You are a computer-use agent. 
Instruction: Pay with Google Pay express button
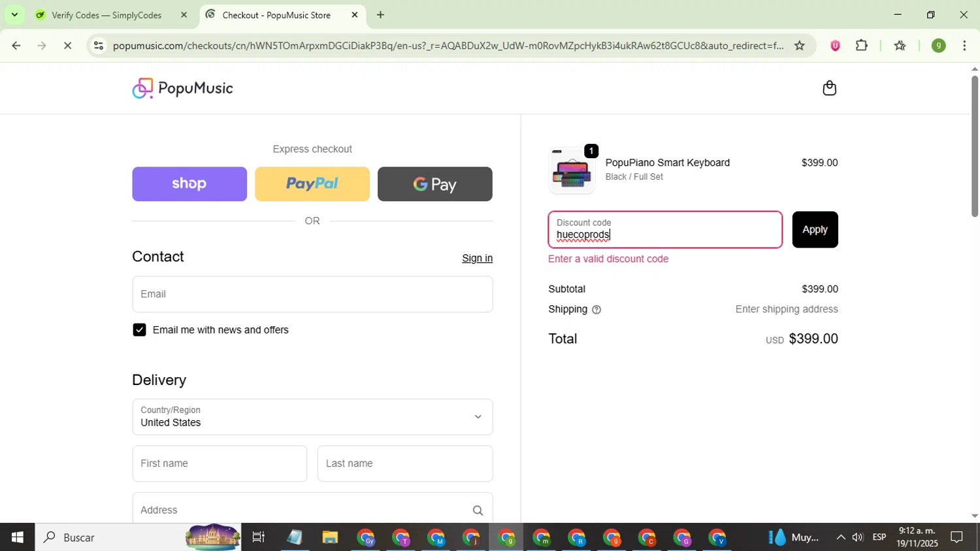435,184
